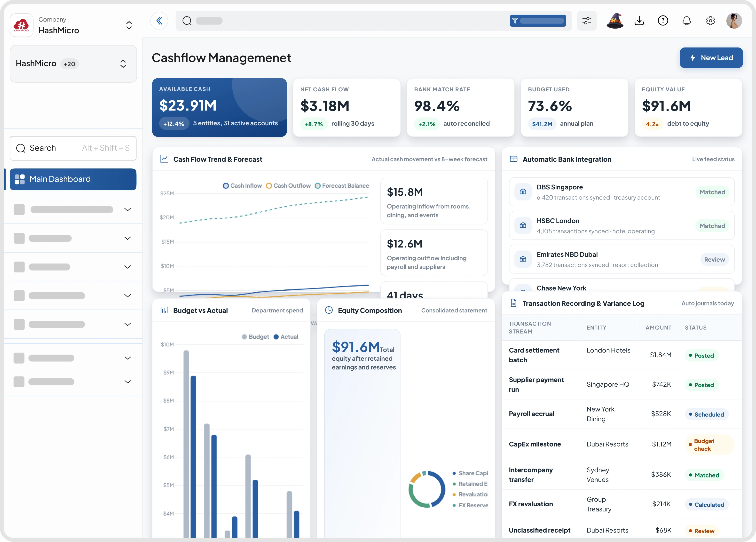Click the magnifier icon in the sidebar search
756x542 pixels.
[x=21, y=148]
